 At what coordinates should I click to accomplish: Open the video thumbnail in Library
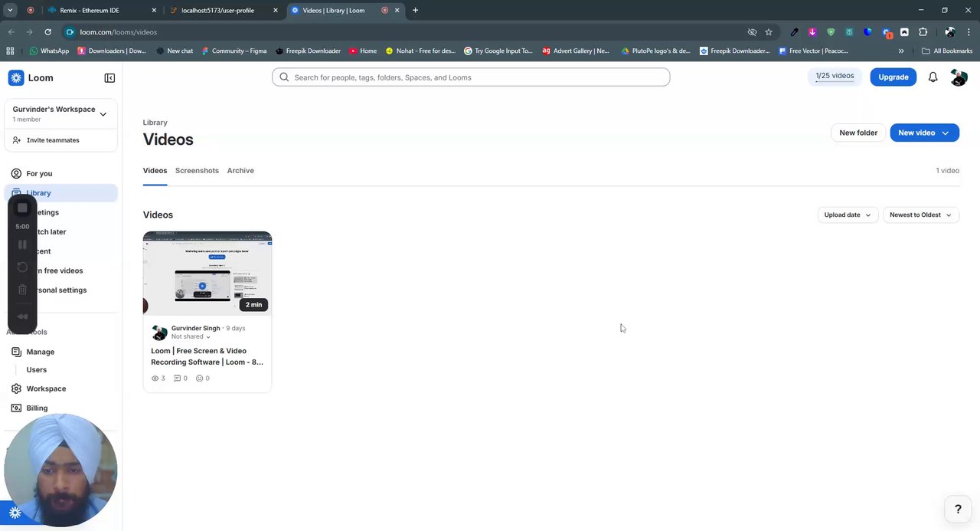point(207,273)
